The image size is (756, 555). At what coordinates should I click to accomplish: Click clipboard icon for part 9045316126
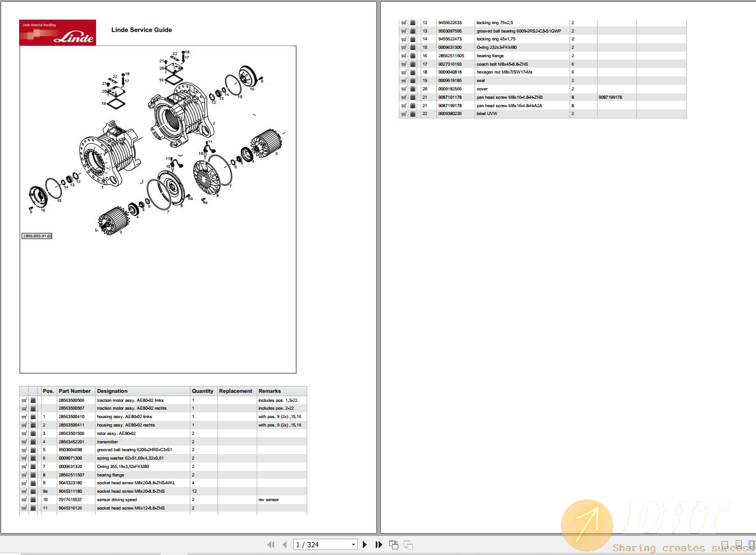click(33, 508)
